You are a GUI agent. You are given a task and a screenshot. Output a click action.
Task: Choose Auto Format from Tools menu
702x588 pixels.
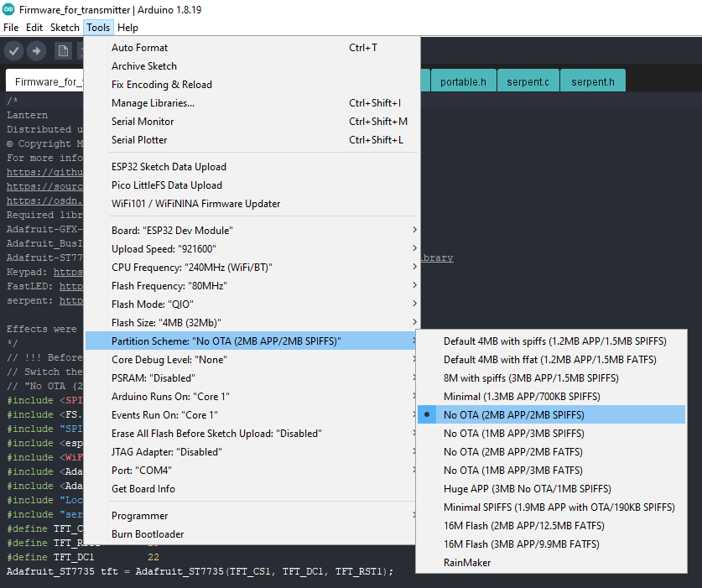pyautogui.click(x=252, y=48)
